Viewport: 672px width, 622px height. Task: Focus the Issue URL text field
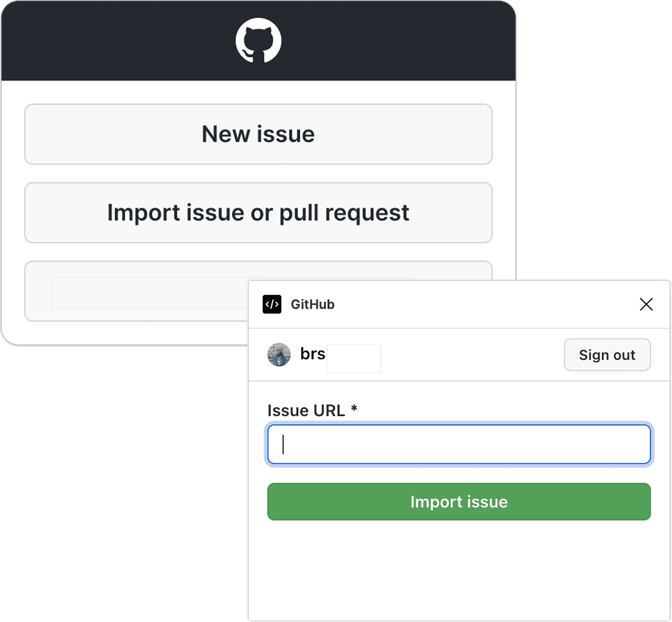459,444
